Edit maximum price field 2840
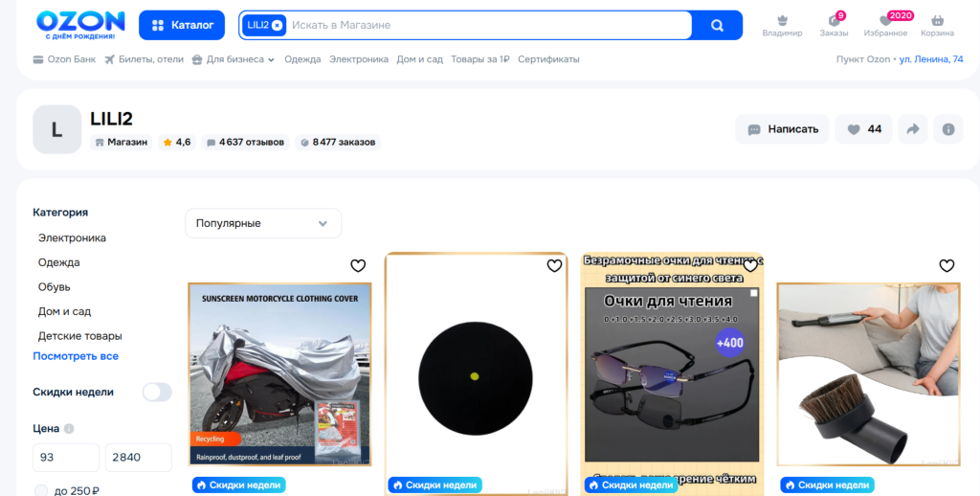Screen dimensions: 980x496 [x=138, y=458]
